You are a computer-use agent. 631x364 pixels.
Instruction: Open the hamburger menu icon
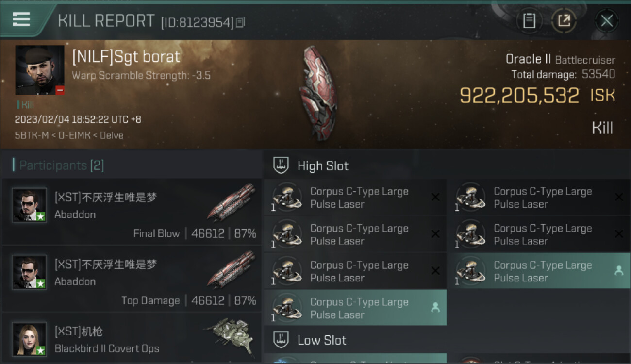(21, 19)
